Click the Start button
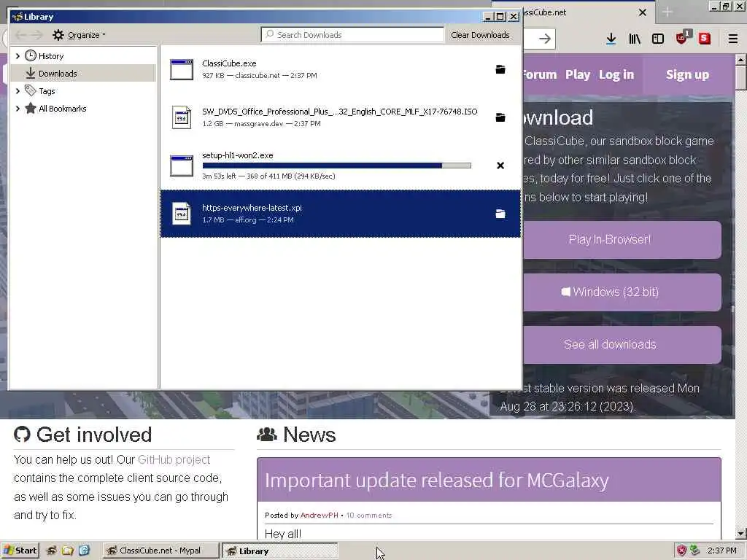This screenshot has width=747, height=560. point(20,551)
